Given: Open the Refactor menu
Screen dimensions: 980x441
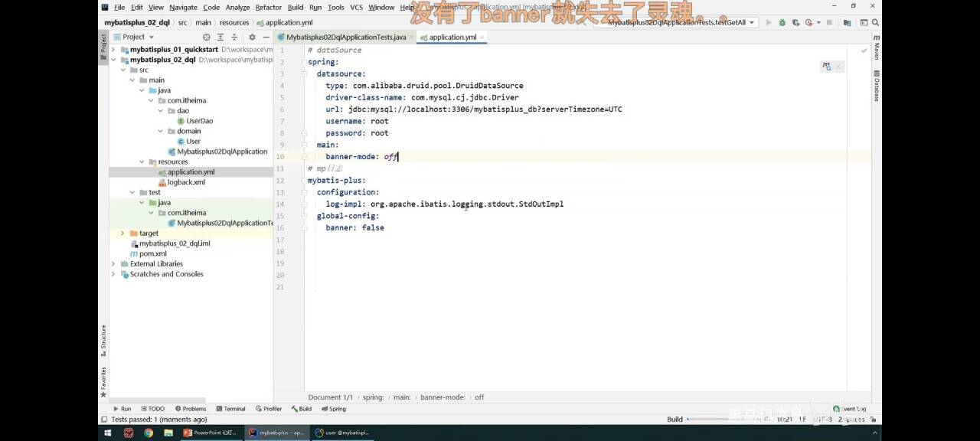Looking at the screenshot, I should coord(268,7).
